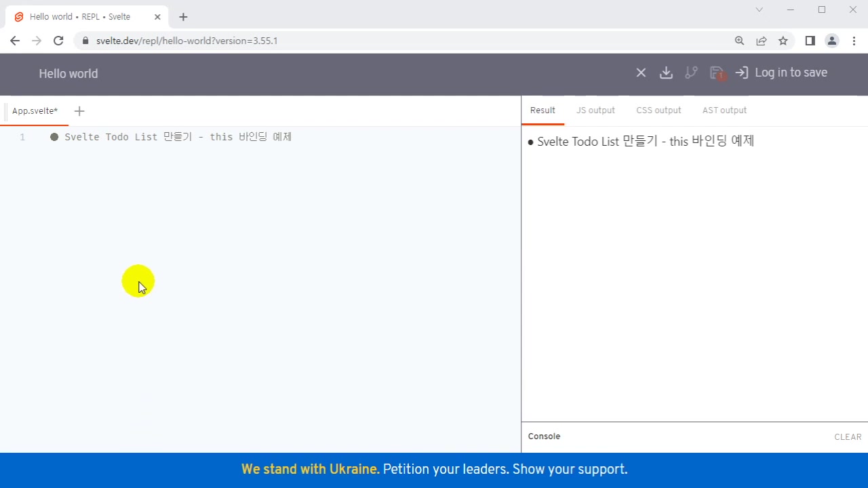
Task: Expand the tab search chevron
Action: click(x=759, y=9)
